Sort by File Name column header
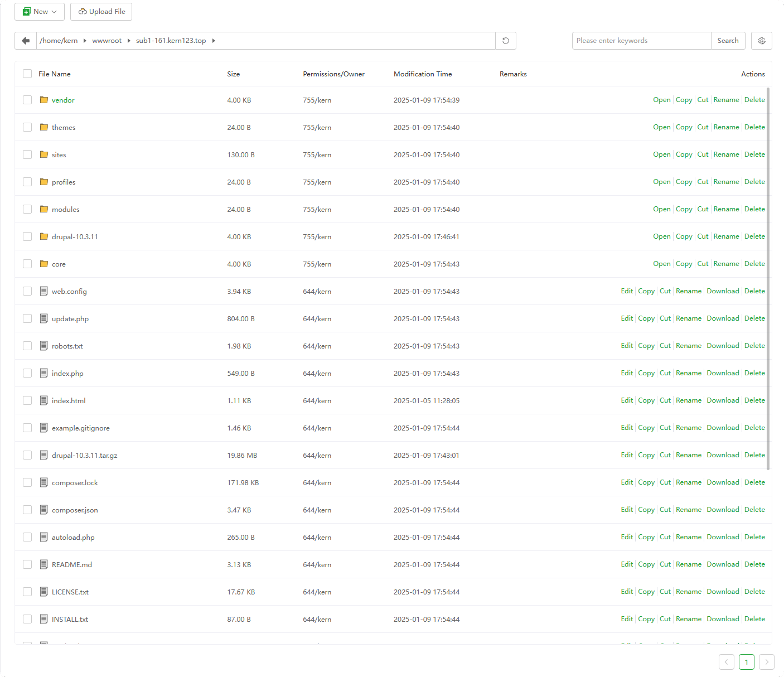Screen dimensions: 784x677 55,74
